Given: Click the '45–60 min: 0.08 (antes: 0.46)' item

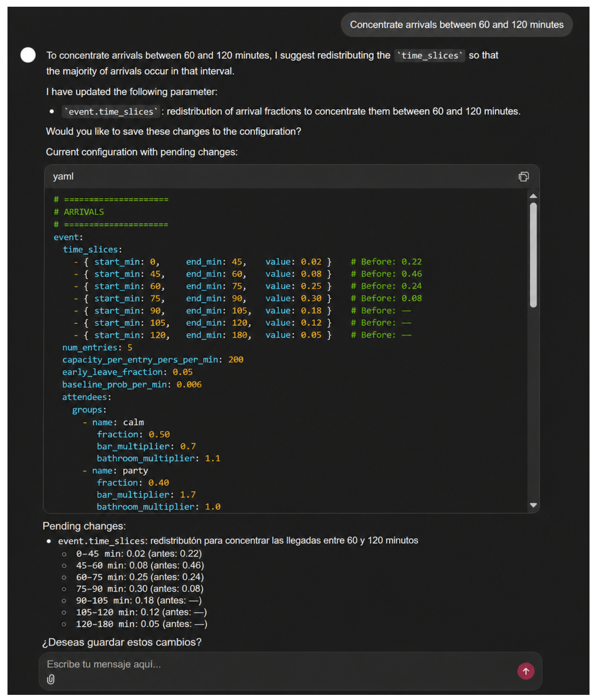Looking at the screenshot, I should pos(140,565).
